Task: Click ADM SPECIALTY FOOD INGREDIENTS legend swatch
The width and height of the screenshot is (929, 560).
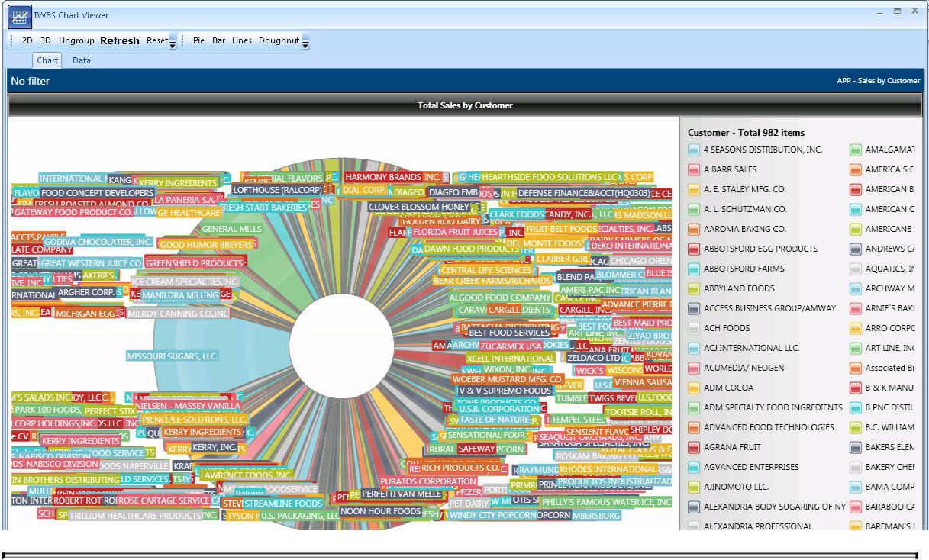Action: [x=694, y=407]
